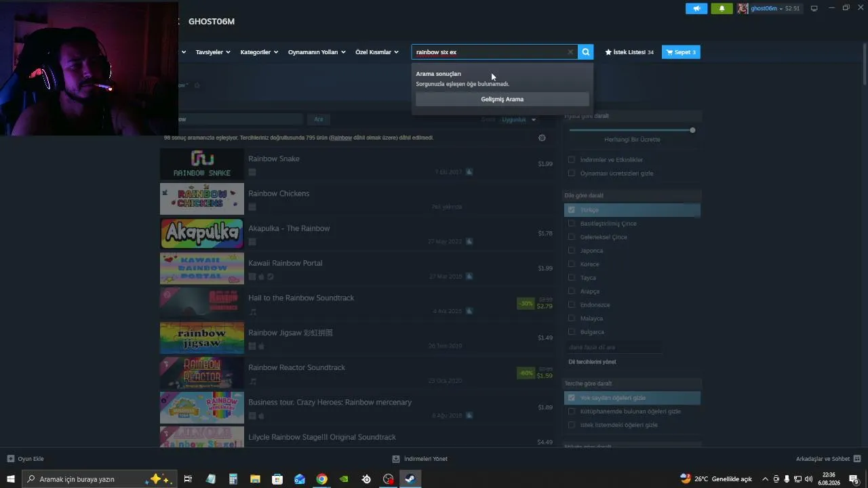Screen dimensions: 868x488
Task: Show hidden system tray icons
Action: pos(766,479)
